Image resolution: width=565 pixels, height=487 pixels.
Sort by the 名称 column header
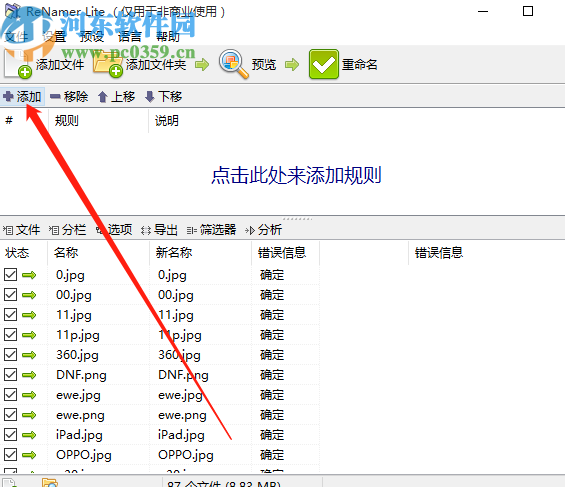pyautogui.click(x=66, y=253)
